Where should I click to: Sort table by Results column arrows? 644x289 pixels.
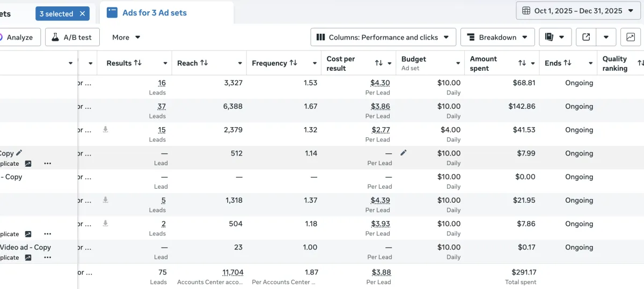click(138, 63)
